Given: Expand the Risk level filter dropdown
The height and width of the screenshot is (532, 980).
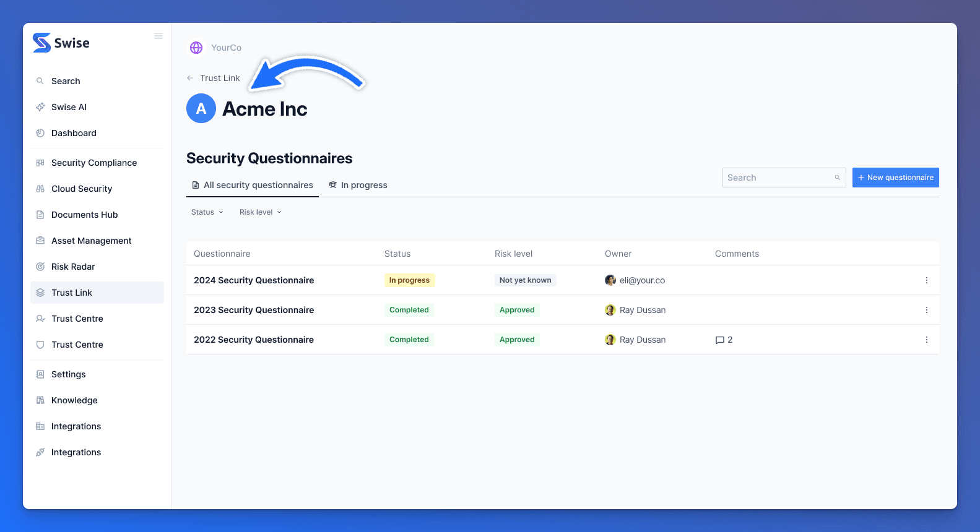Looking at the screenshot, I should click(x=261, y=212).
